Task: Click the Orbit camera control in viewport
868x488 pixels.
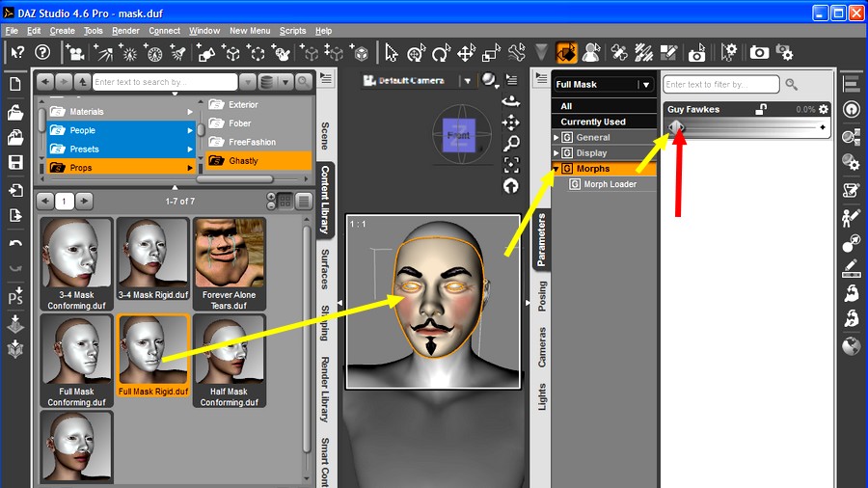Action: pyautogui.click(x=511, y=101)
